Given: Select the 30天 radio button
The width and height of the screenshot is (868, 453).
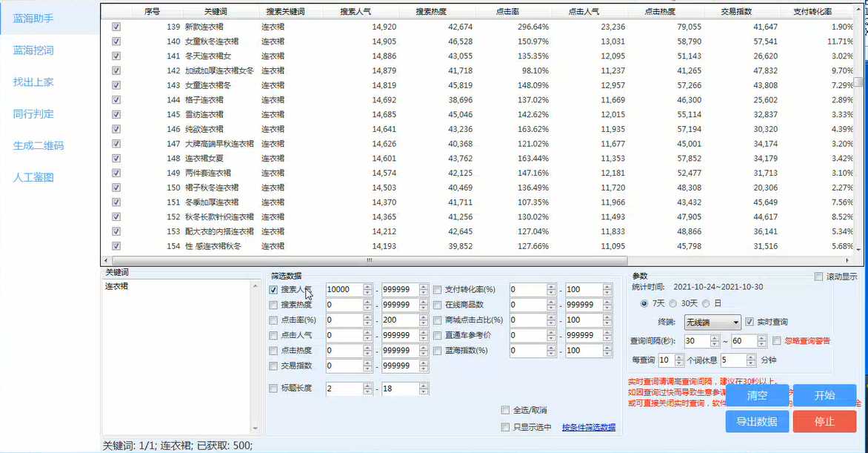Looking at the screenshot, I should click(x=672, y=303).
